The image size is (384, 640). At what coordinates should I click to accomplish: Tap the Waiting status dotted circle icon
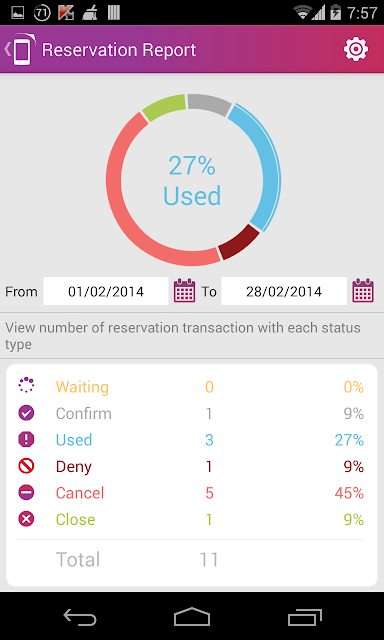click(x=26, y=386)
